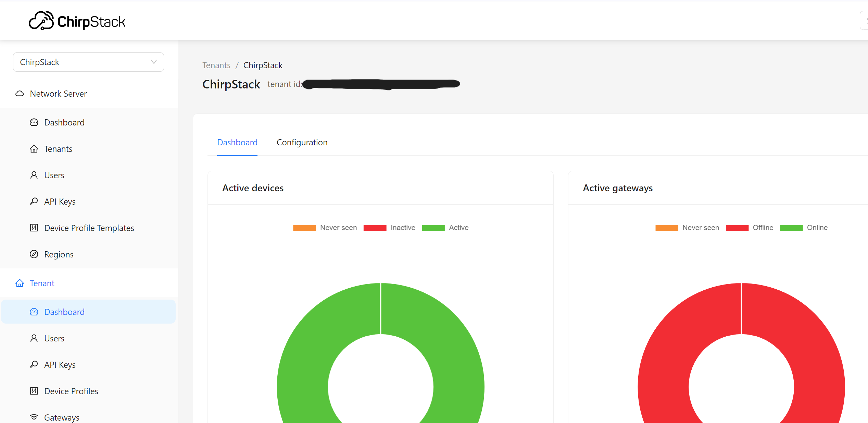Screen dimensions: 868x423
Task: Toggle Offline legend swatch in Active gateways
Action: pos(737,228)
